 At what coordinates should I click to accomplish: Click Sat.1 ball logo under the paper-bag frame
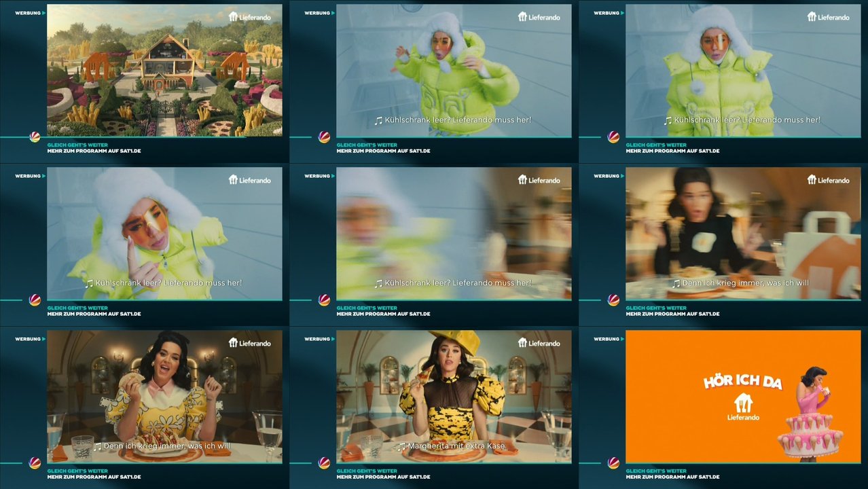[x=614, y=300]
